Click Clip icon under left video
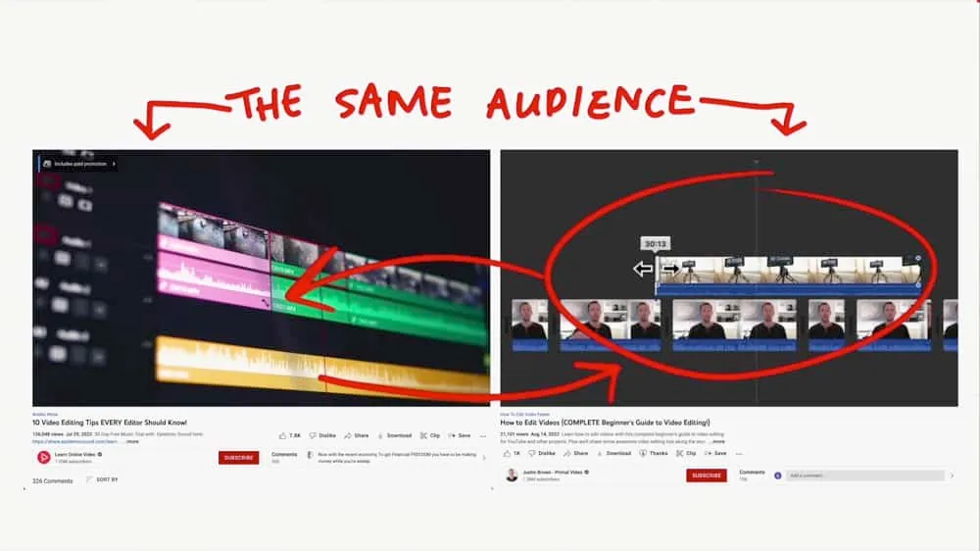 coord(430,435)
